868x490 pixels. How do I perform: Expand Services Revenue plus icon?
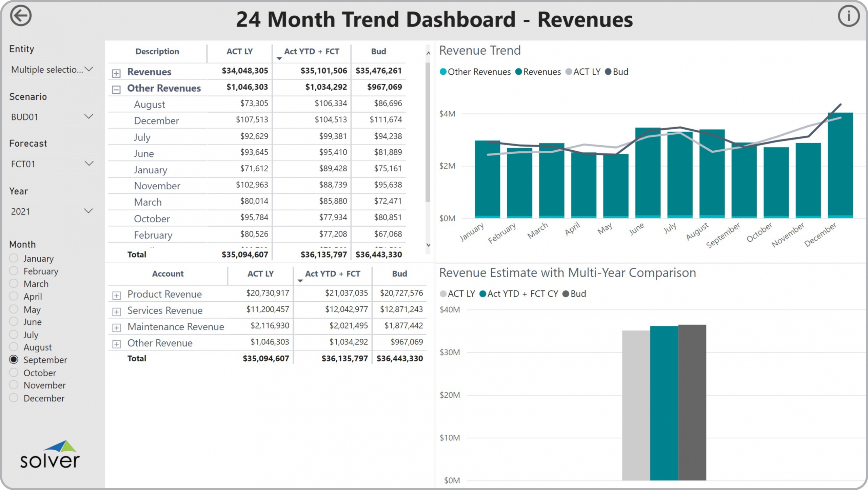(116, 312)
